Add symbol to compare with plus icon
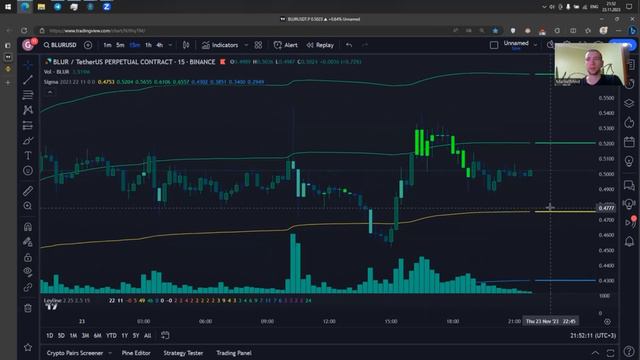This screenshot has height=360, width=640. coord(88,45)
